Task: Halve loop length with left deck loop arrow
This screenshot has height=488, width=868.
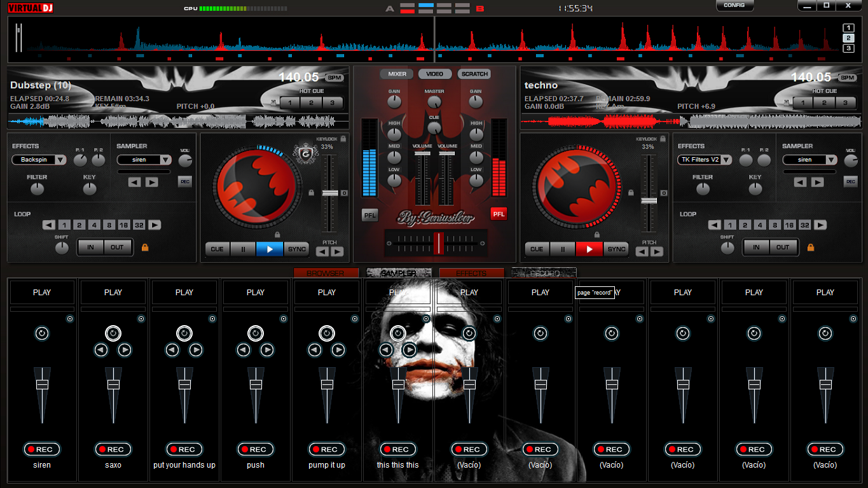Action: point(49,225)
